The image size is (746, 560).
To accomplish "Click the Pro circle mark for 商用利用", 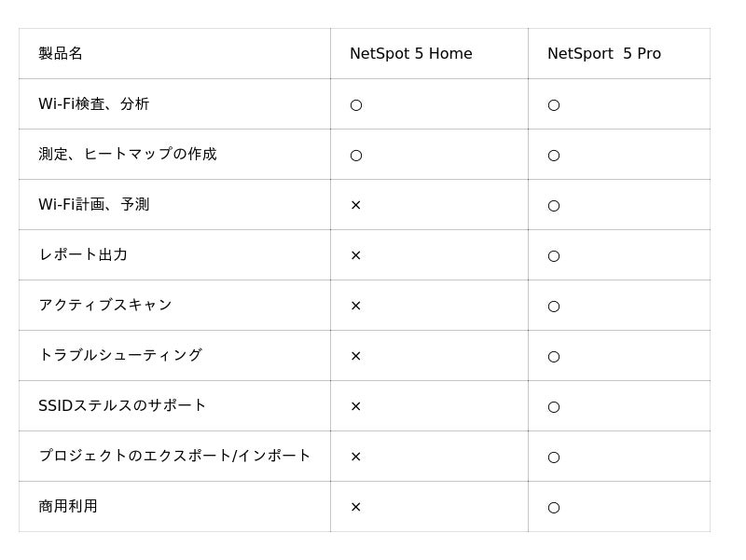I will (554, 508).
